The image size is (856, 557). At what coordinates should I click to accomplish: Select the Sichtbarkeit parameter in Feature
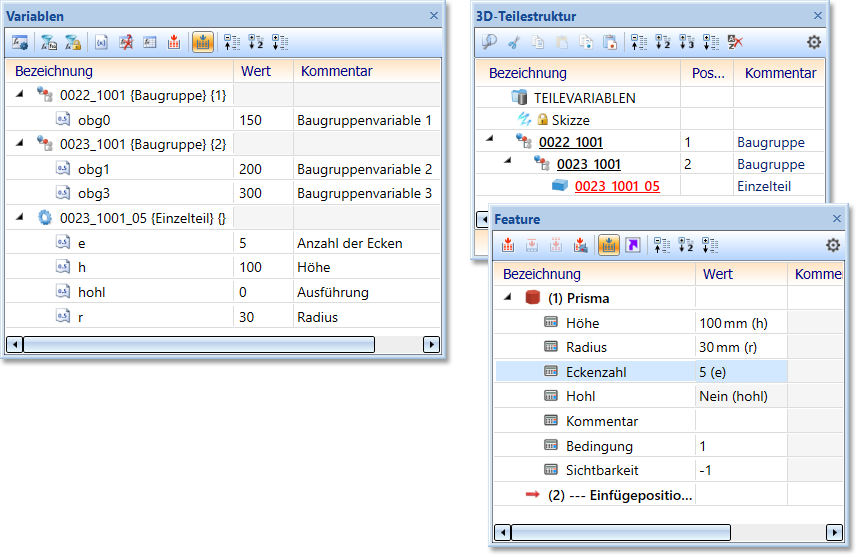(x=602, y=470)
